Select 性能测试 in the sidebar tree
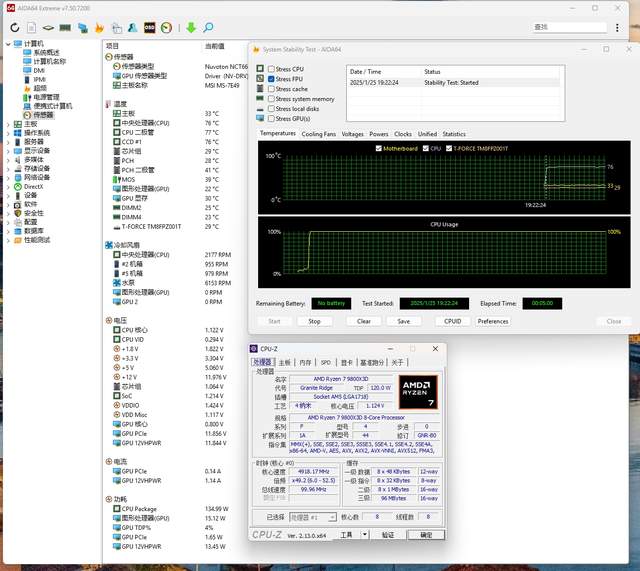 pos(37,240)
